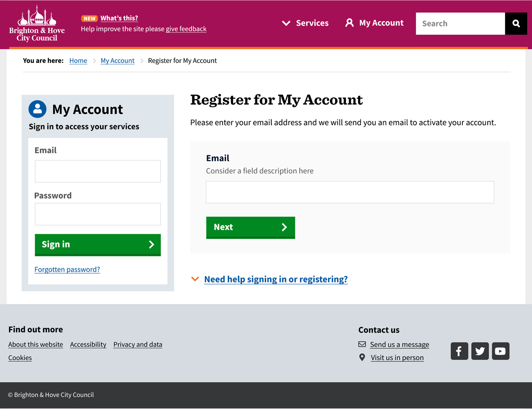Focus the Search input field
Viewport: 532px width, 409px height.
[460, 24]
